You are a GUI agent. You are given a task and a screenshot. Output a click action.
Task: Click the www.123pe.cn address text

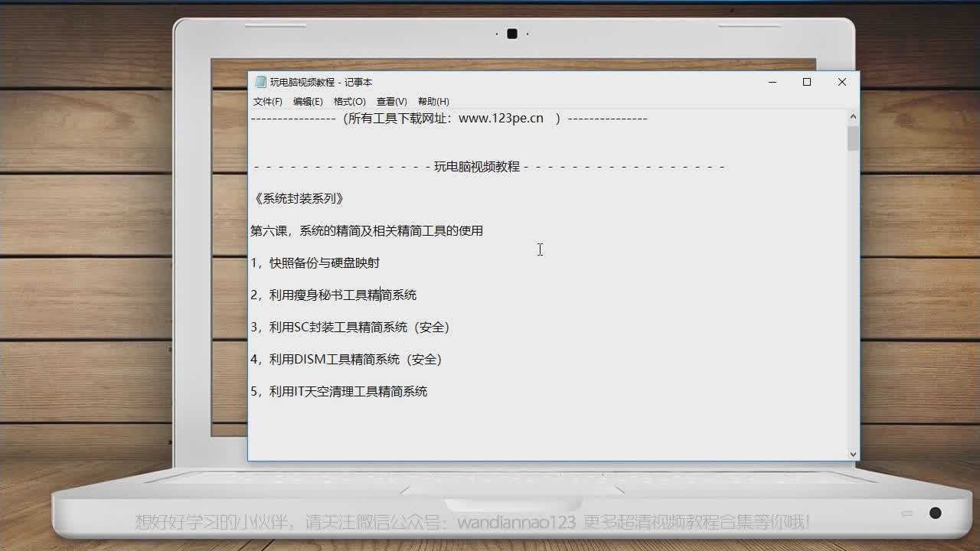501,118
